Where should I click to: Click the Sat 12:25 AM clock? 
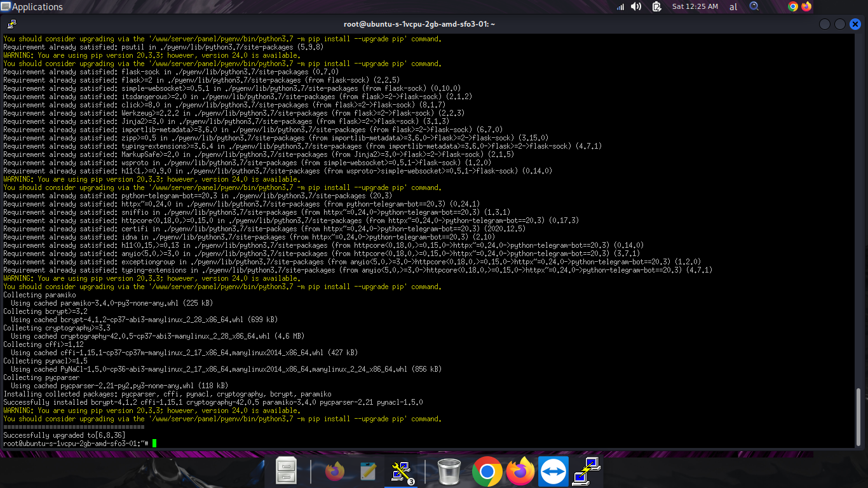click(695, 7)
